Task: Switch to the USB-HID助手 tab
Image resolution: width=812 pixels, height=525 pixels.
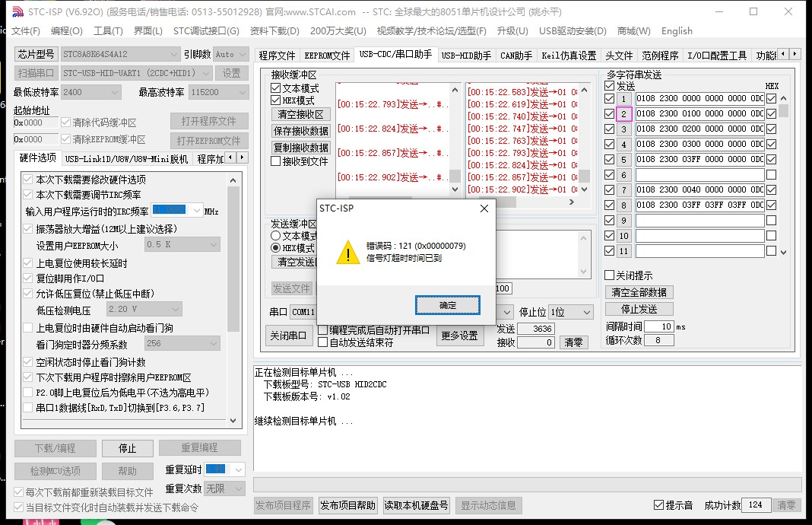Action: click(466, 56)
